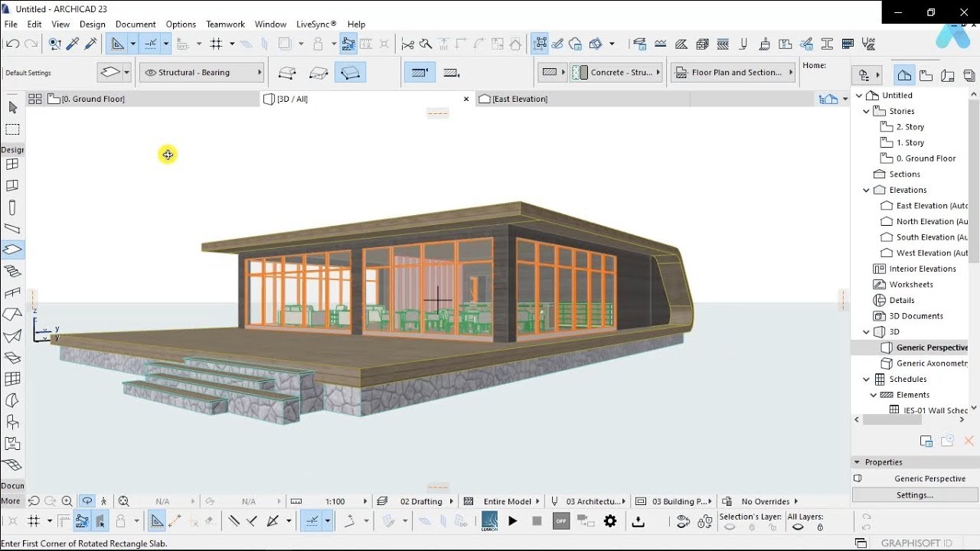Viewport: 980px width, 551px height.
Task: Open Lumion LiveSync icon
Action: (x=489, y=521)
